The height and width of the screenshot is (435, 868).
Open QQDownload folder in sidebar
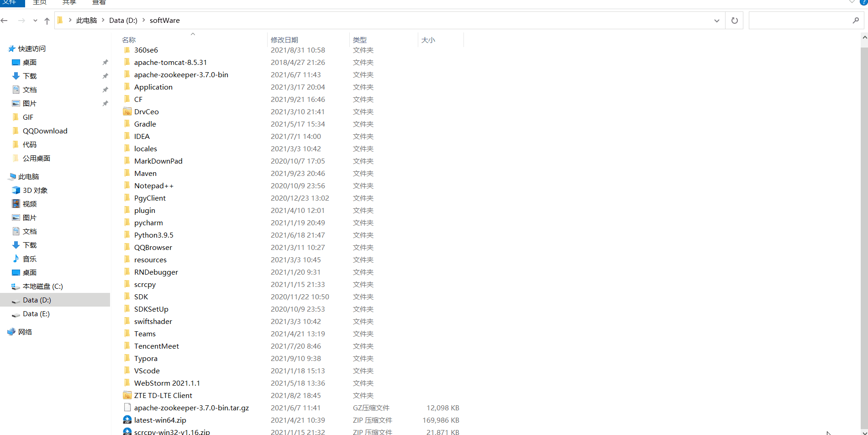[45, 131]
